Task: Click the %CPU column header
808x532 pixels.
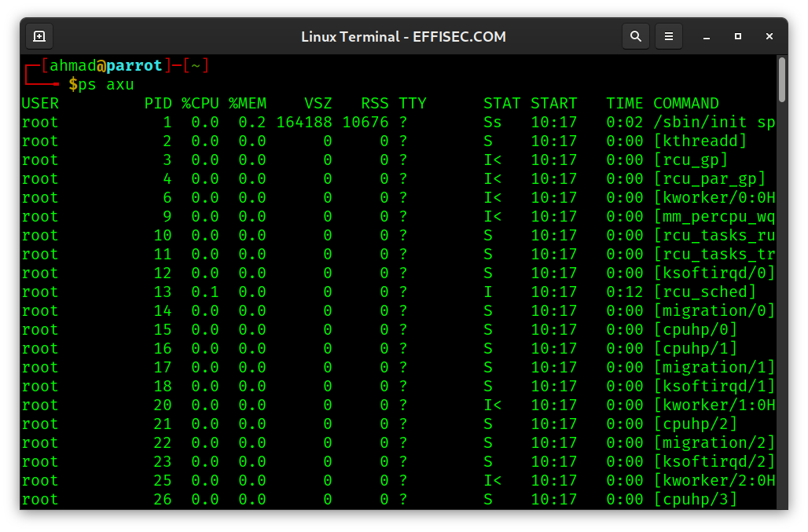Action: tap(200, 103)
